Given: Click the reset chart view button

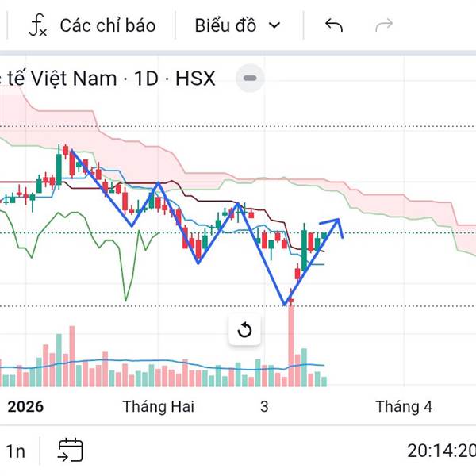Looking at the screenshot, I should click(244, 330).
